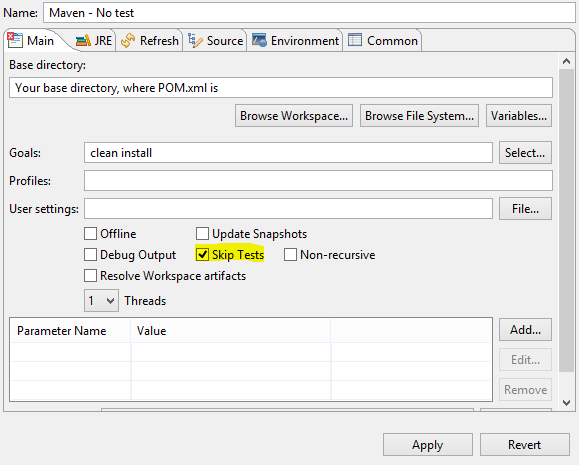The image size is (579, 465).
Task: Click the Common tab table icon
Action: [355, 40]
